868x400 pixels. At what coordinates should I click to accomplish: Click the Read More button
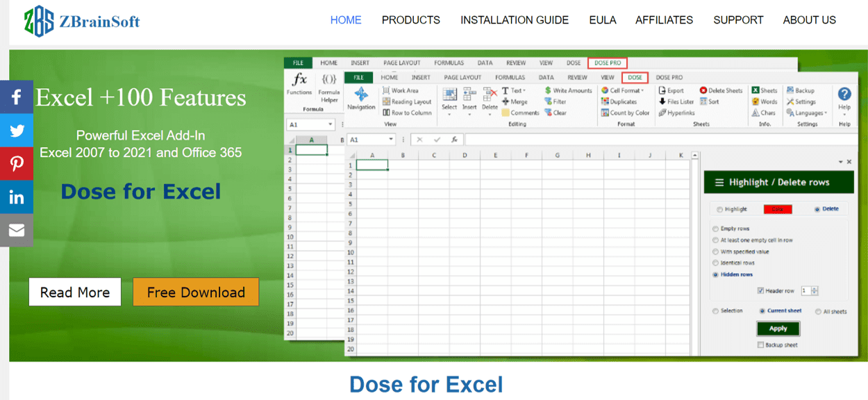[75, 292]
